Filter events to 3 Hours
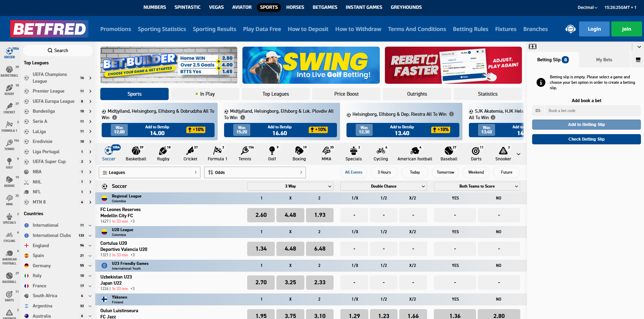 pyautogui.click(x=384, y=172)
